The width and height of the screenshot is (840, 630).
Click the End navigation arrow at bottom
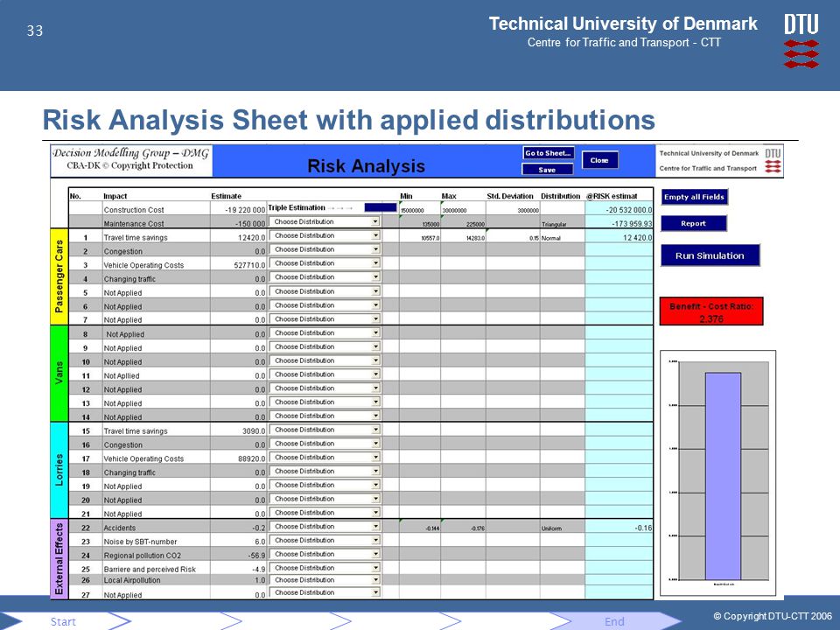coord(614,621)
